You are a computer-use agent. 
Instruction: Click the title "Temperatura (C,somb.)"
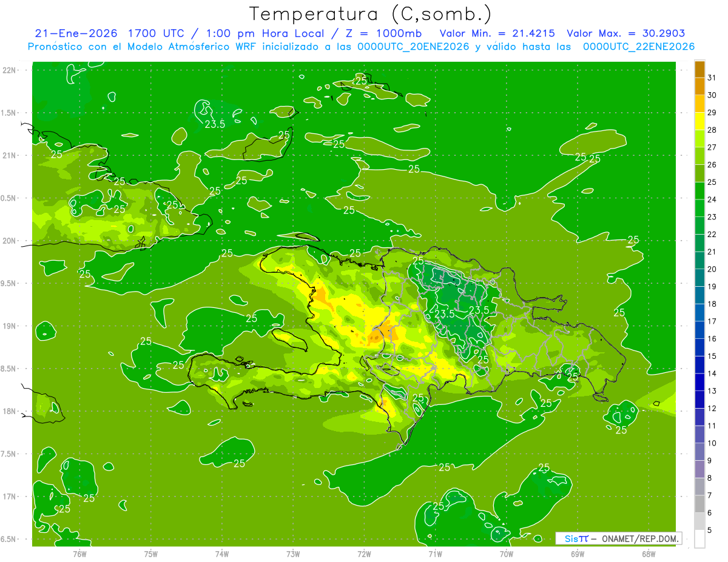370,14
